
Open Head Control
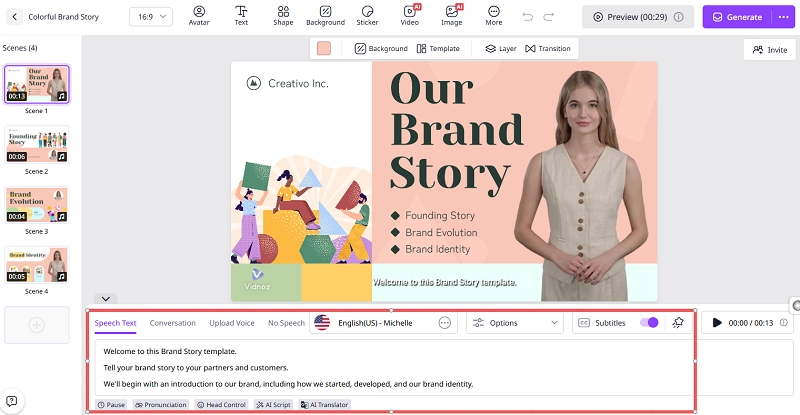[x=221, y=405]
